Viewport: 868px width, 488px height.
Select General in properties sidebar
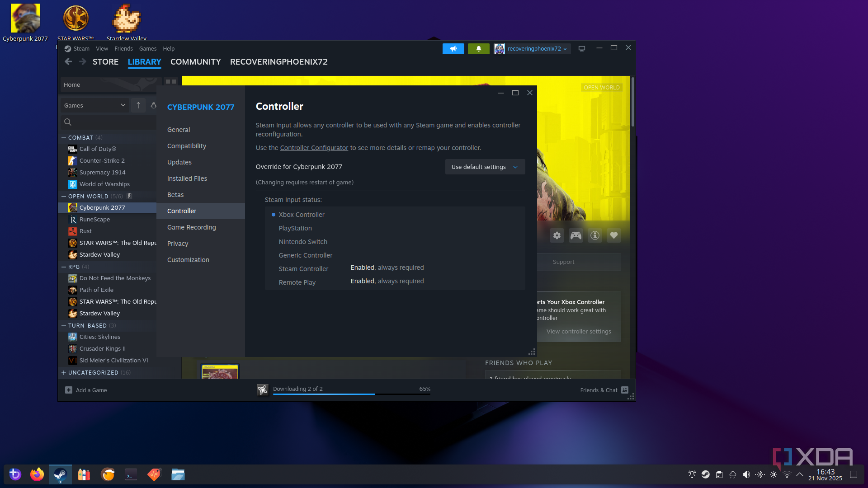click(201, 130)
